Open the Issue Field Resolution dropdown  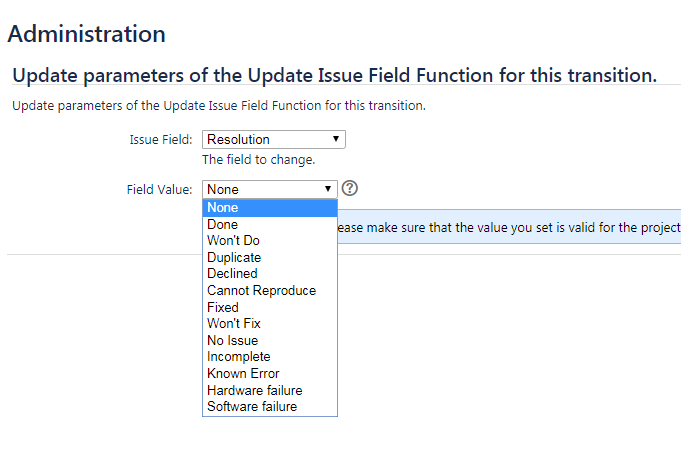coord(274,139)
